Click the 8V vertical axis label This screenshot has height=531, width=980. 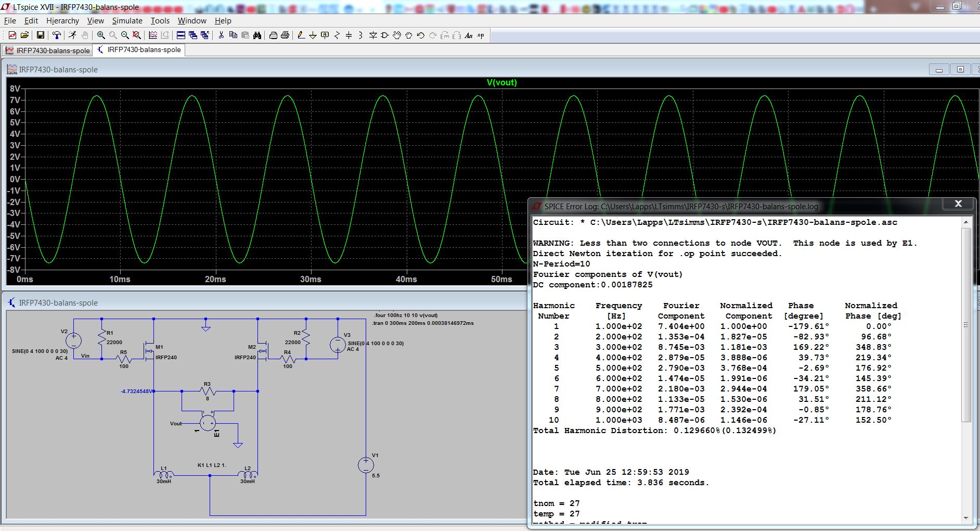(15, 88)
